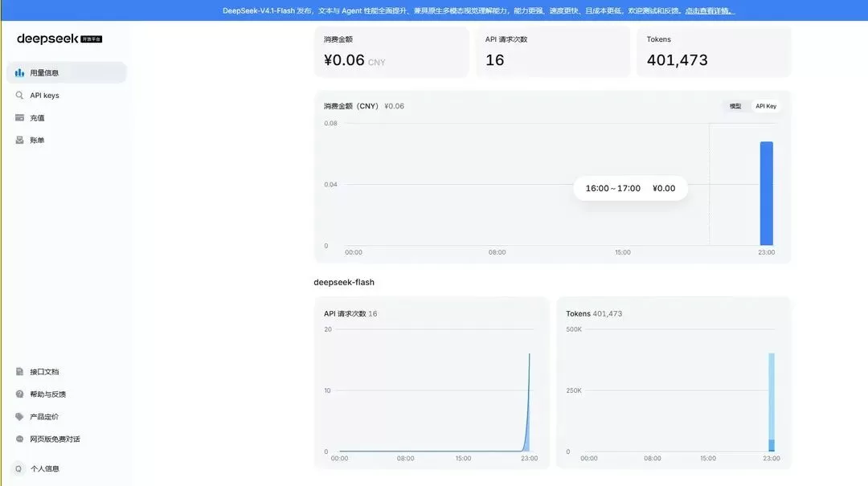Open 帮助与反馈 via its question mark icon
868x486 pixels.
[19, 394]
